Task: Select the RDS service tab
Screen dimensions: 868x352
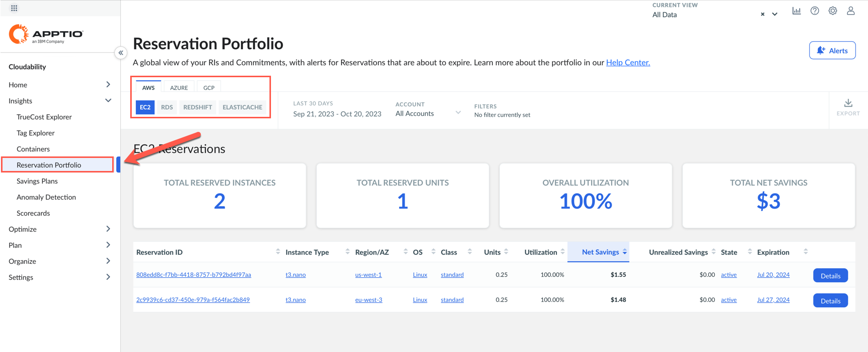Action: pyautogui.click(x=167, y=107)
